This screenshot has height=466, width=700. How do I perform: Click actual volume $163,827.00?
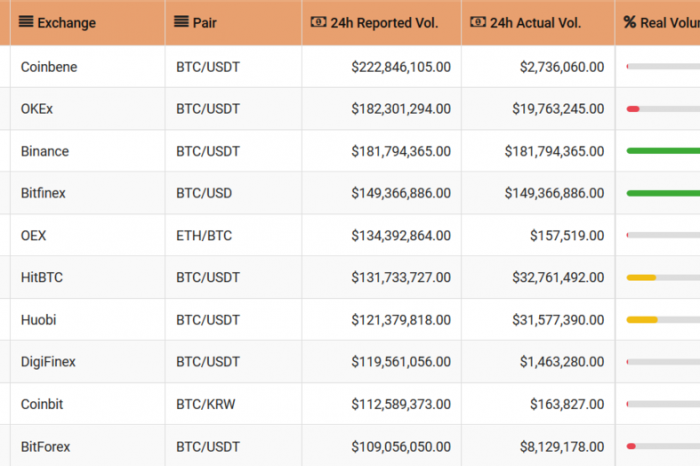[x=567, y=404]
